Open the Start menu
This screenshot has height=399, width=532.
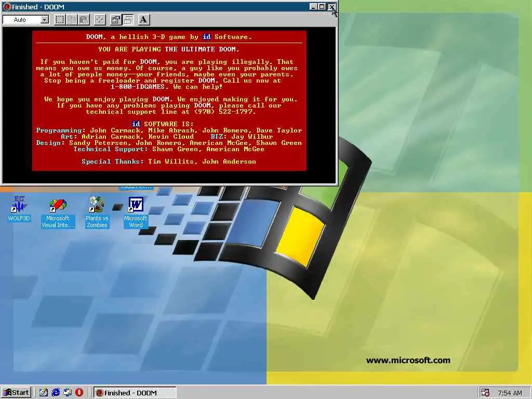[16, 393]
